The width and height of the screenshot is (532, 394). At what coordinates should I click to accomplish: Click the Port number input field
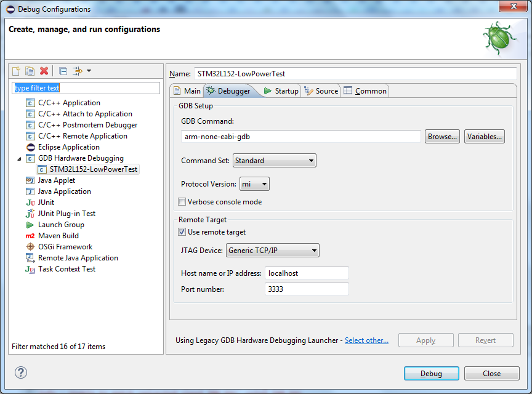click(x=307, y=289)
